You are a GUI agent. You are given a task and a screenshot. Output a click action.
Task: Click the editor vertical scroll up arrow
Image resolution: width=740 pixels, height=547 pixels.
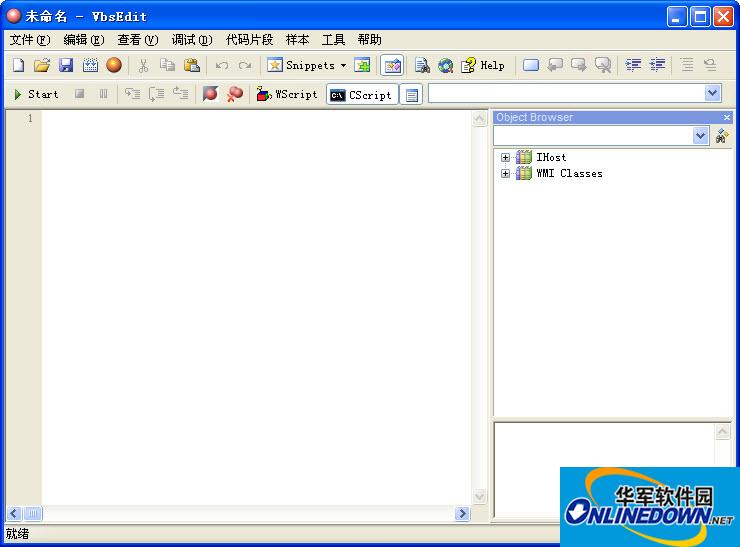[x=479, y=118]
